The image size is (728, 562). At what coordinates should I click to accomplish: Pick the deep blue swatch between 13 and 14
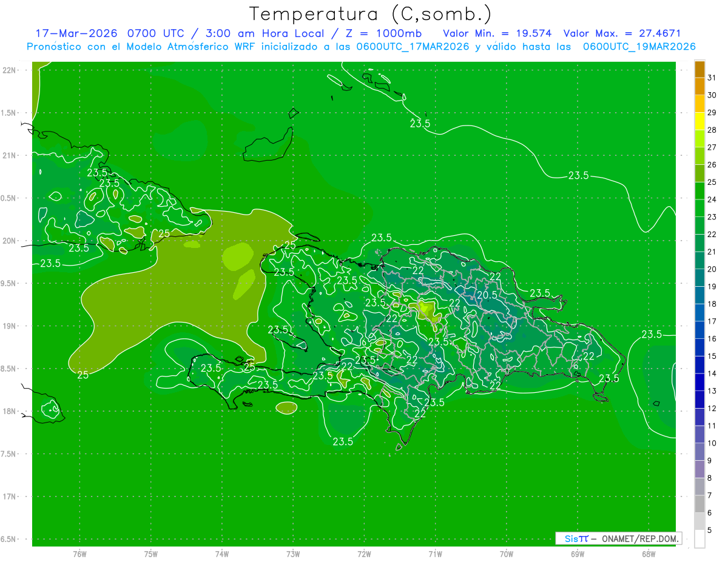click(699, 383)
